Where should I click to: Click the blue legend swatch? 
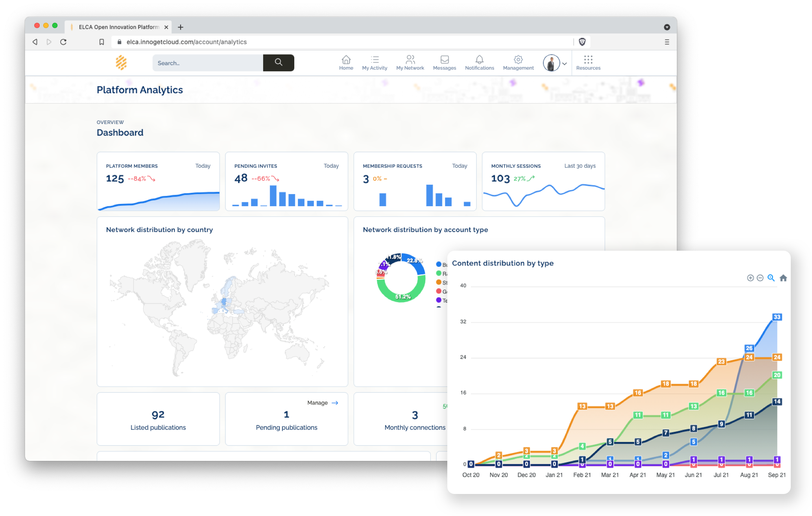tap(439, 264)
